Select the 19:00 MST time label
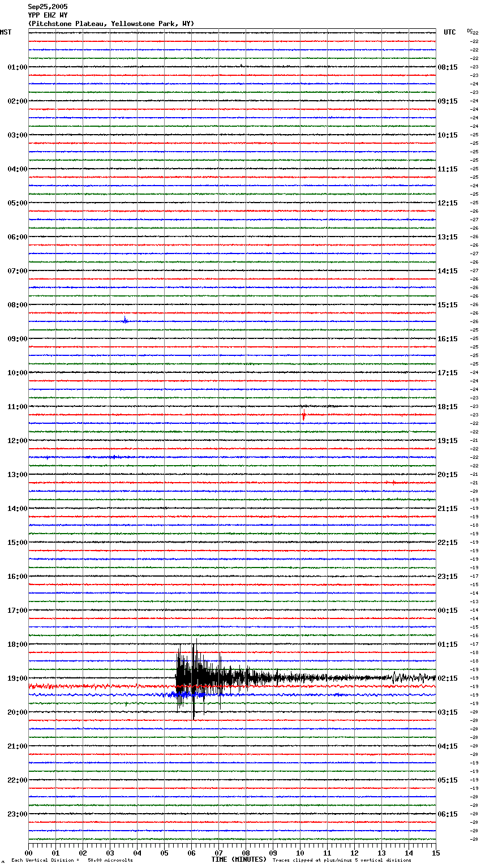The height and width of the screenshot is (868, 481). coord(18,678)
